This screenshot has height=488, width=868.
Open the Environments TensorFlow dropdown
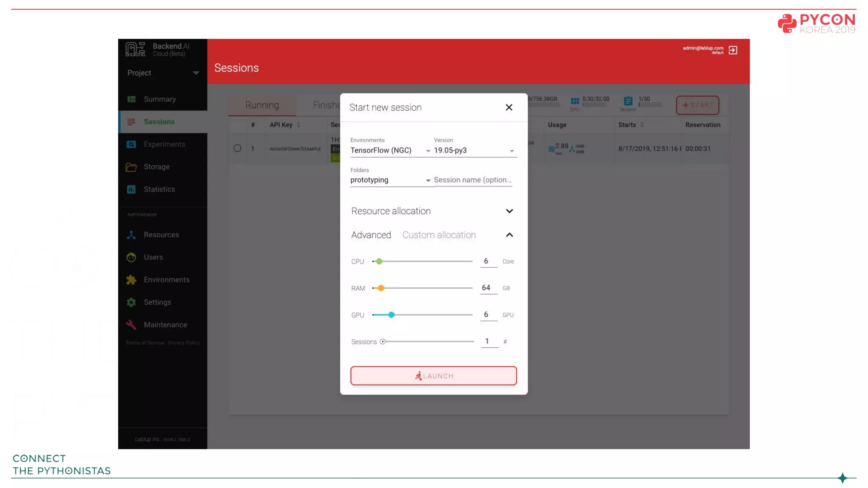[390, 150]
